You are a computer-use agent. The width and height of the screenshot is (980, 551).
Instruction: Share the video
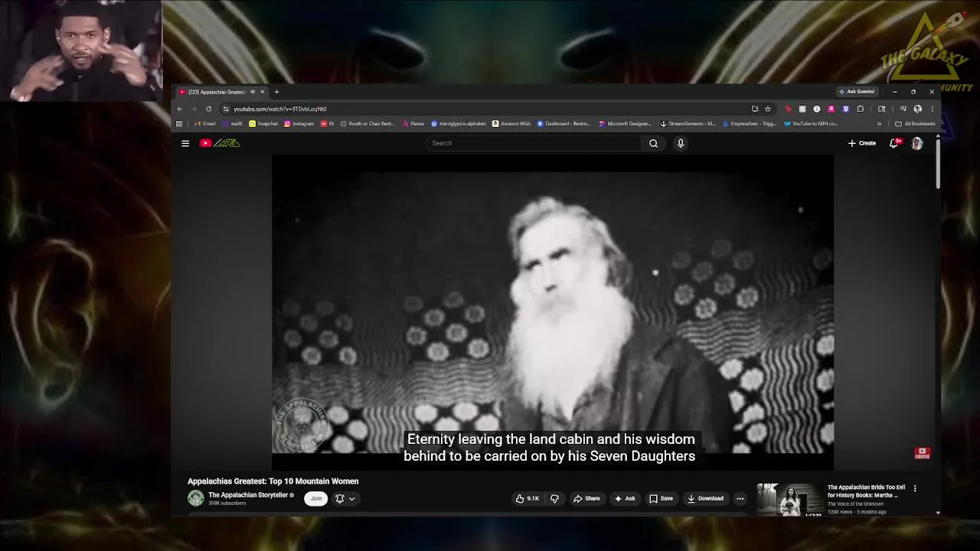pos(586,498)
